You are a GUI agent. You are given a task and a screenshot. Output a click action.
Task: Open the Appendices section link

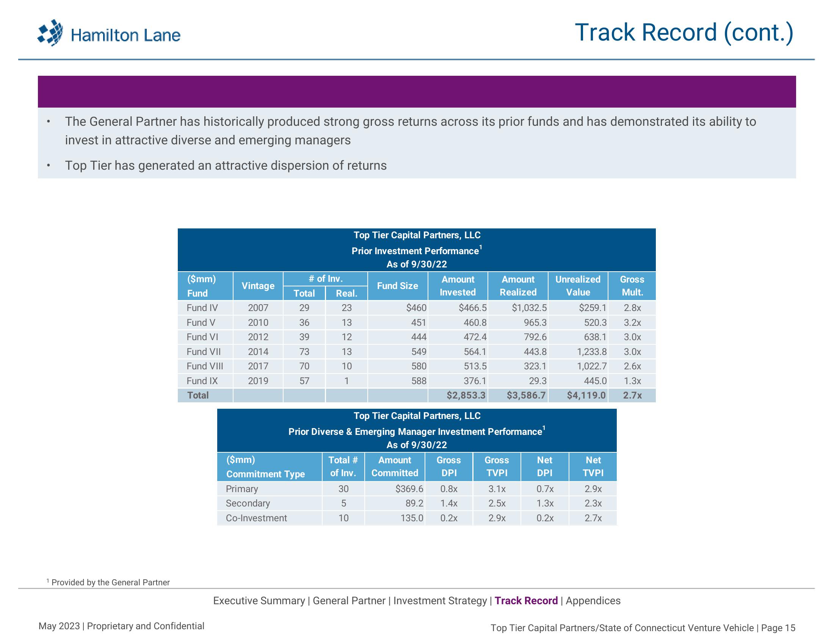pyautogui.click(x=593, y=600)
